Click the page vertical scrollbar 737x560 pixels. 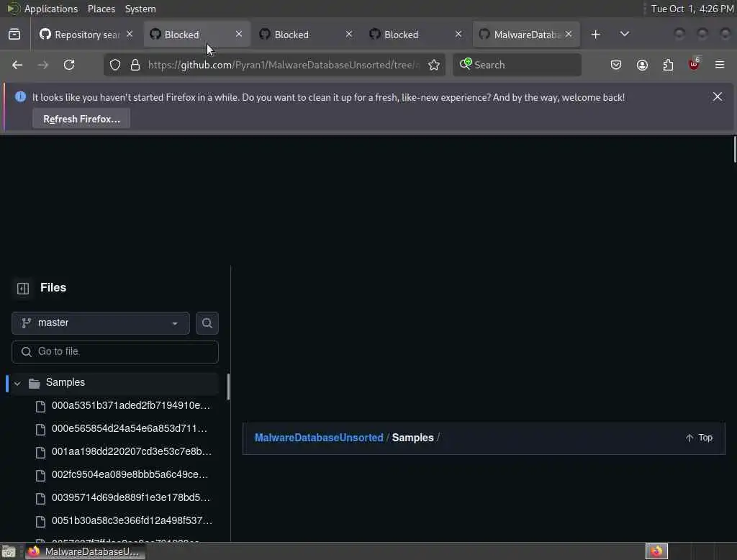click(734, 150)
